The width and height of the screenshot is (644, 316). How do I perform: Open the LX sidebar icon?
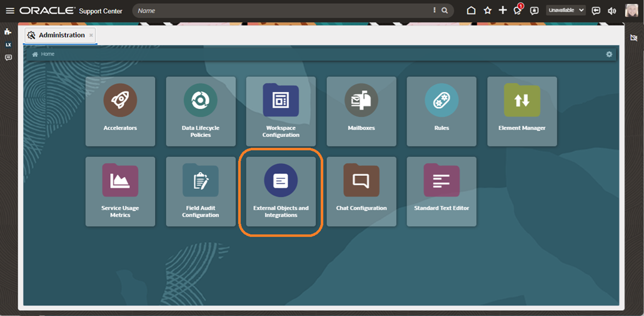[8, 44]
